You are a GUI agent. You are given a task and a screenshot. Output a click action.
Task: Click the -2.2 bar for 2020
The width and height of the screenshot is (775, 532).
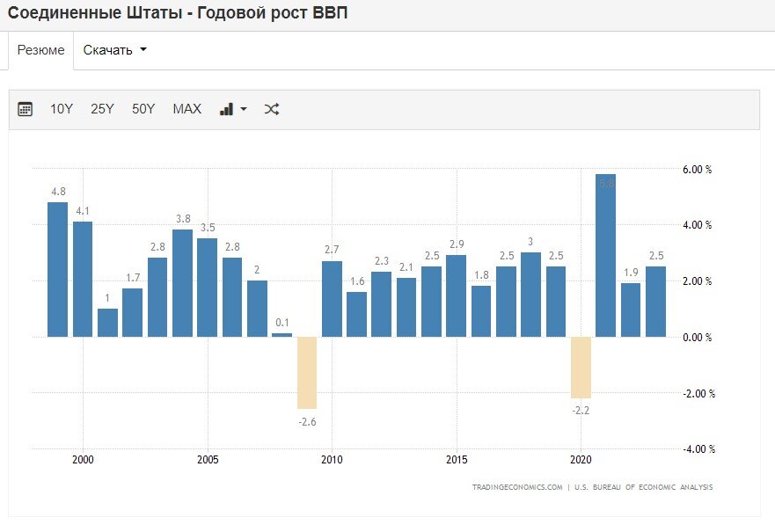click(x=580, y=369)
